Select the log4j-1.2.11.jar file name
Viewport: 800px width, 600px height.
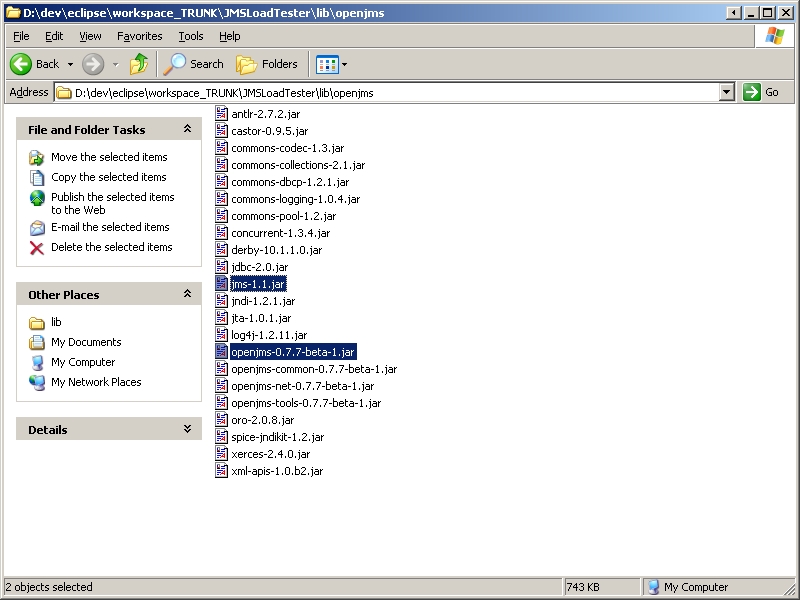click(269, 335)
